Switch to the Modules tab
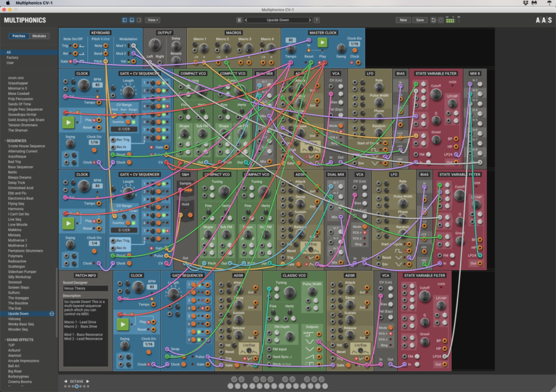 [39, 36]
